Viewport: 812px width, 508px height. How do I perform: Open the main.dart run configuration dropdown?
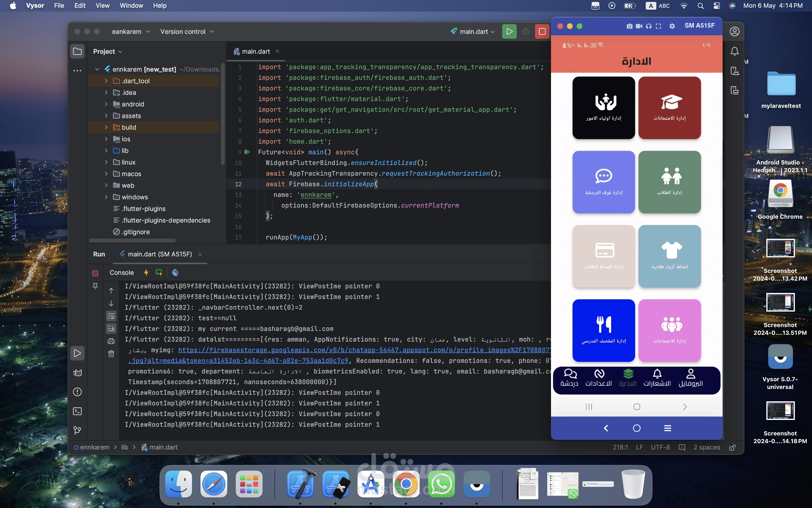(473, 32)
